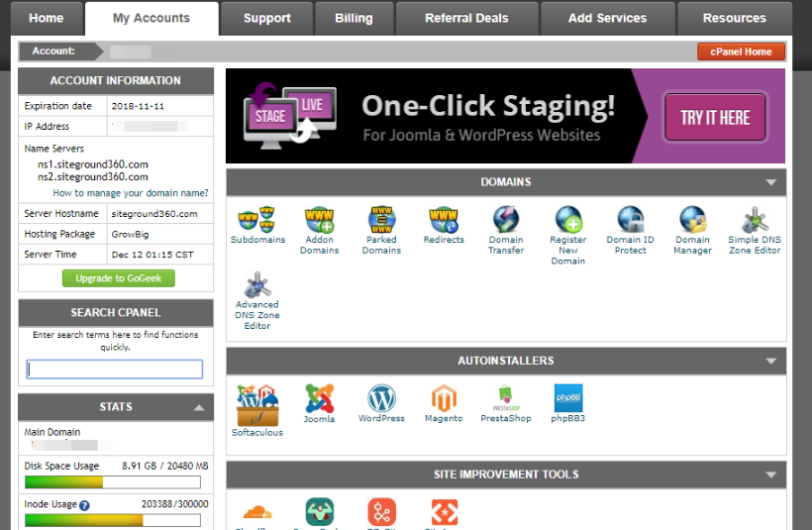Collapse the Domains section
Viewport: 812px width, 530px height.
click(770, 182)
